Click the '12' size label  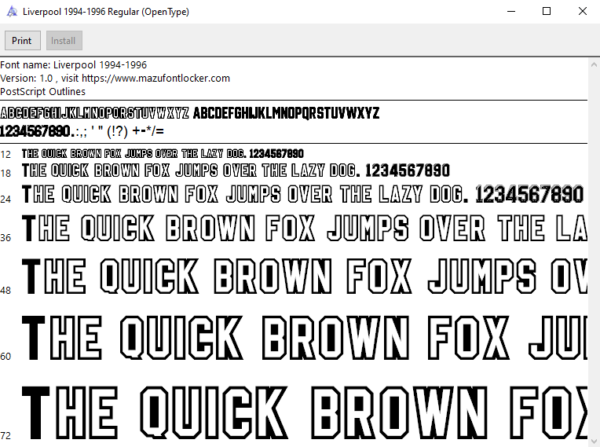pos(5,155)
